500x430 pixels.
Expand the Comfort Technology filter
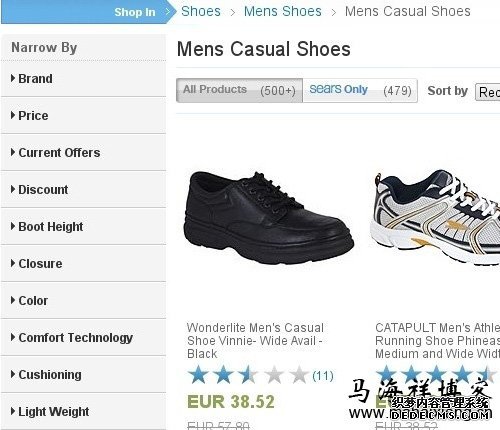coord(83,338)
